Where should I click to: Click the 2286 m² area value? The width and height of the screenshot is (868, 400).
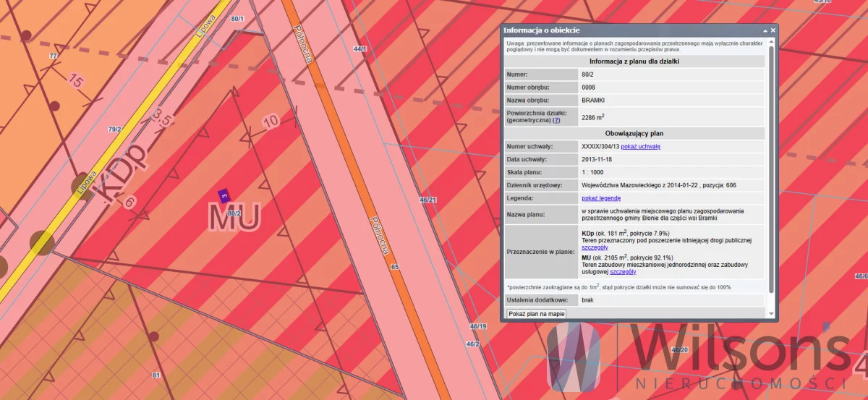[x=593, y=116]
